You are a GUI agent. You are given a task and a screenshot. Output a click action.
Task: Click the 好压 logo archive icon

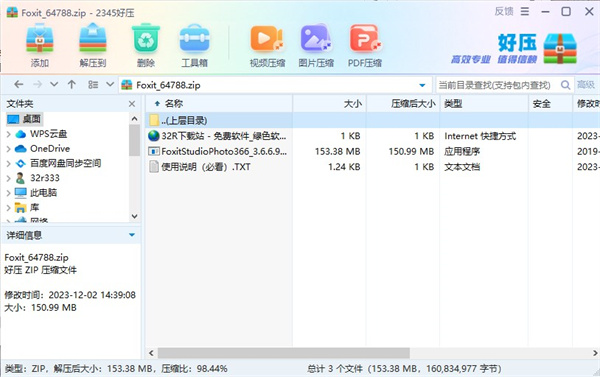[x=560, y=48]
